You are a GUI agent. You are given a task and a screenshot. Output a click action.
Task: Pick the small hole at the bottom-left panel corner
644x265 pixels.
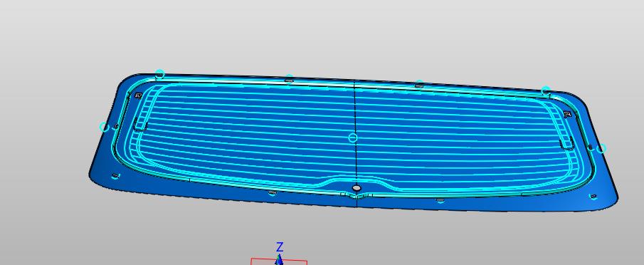tap(115, 176)
